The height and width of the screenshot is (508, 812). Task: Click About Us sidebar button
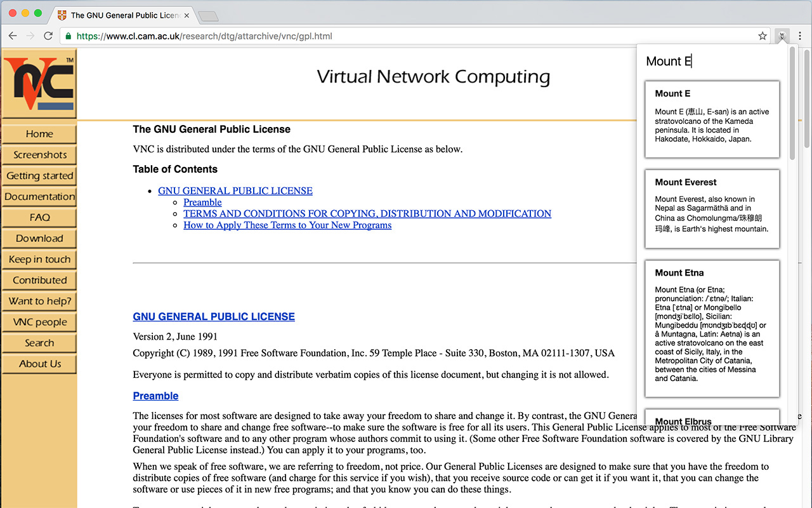39,364
